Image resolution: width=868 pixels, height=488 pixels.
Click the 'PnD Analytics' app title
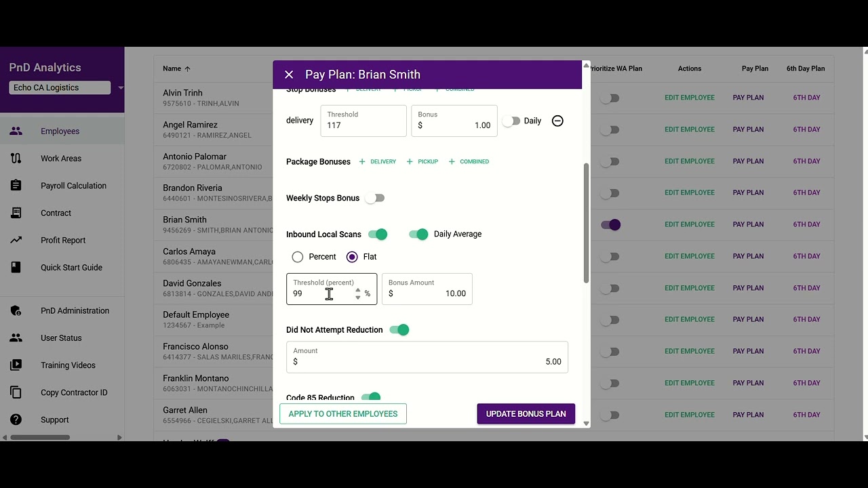[45, 68]
